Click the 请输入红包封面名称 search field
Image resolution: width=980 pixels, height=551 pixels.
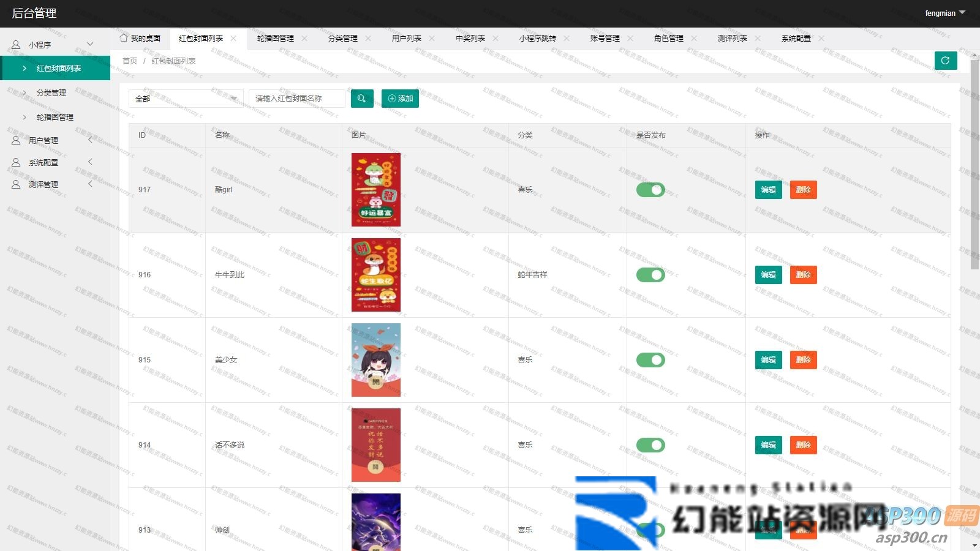click(x=296, y=99)
